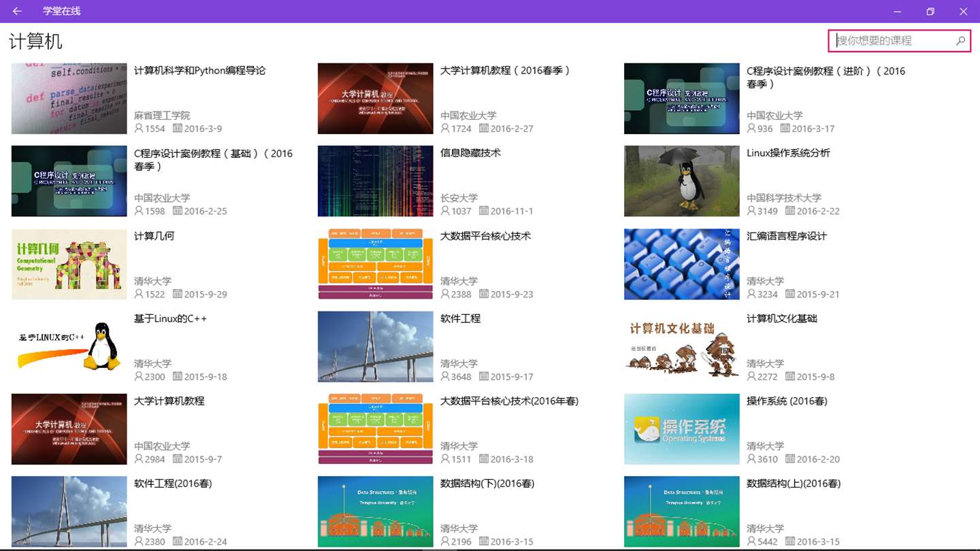Open the 数据结构(上)(2016春) course title
Screen dimensions: 980x551
794,484
